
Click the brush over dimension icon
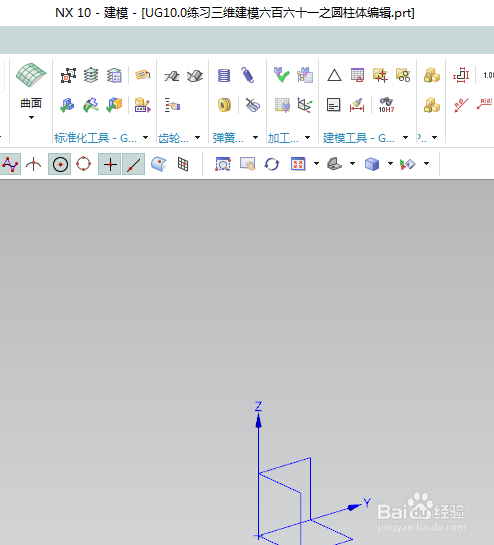coord(357,105)
